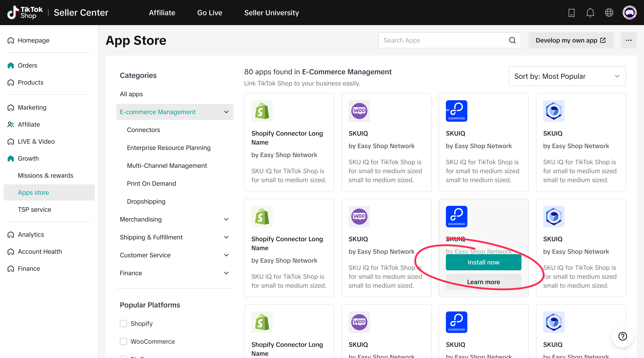Screen dimensions: 644x358
Task: Open the language globe icon
Action: 609,13
